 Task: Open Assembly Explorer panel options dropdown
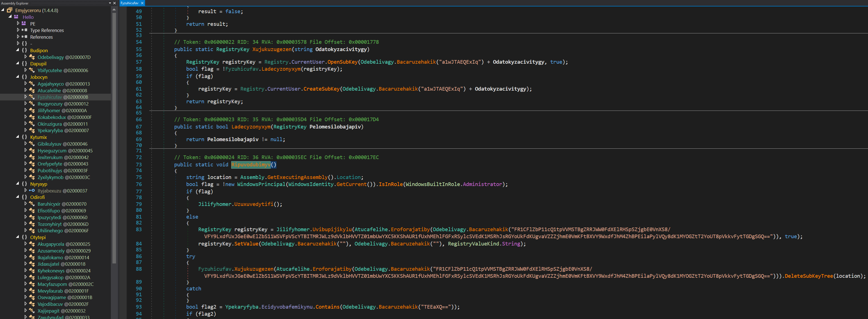[x=110, y=3]
